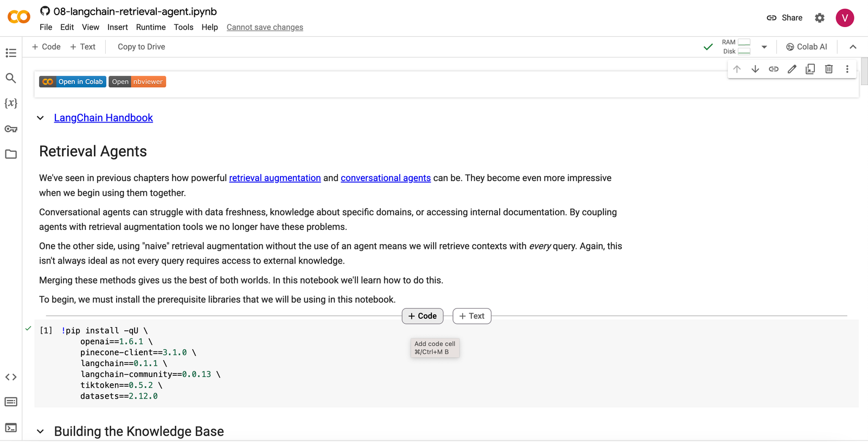Open the find and replace search icon
The image size is (868, 442).
tap(11, 78)
